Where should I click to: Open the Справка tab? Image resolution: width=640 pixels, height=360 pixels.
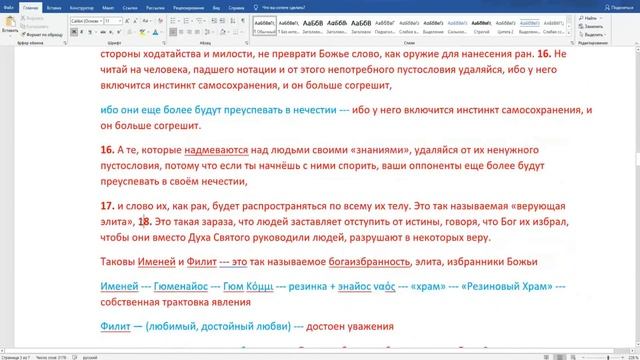coord(236,8)
